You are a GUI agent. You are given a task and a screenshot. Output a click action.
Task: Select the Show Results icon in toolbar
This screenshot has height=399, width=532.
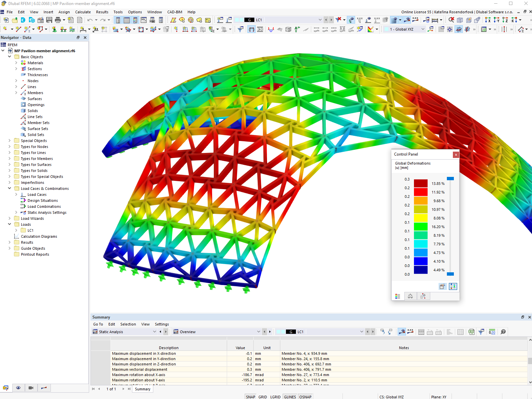351,20
